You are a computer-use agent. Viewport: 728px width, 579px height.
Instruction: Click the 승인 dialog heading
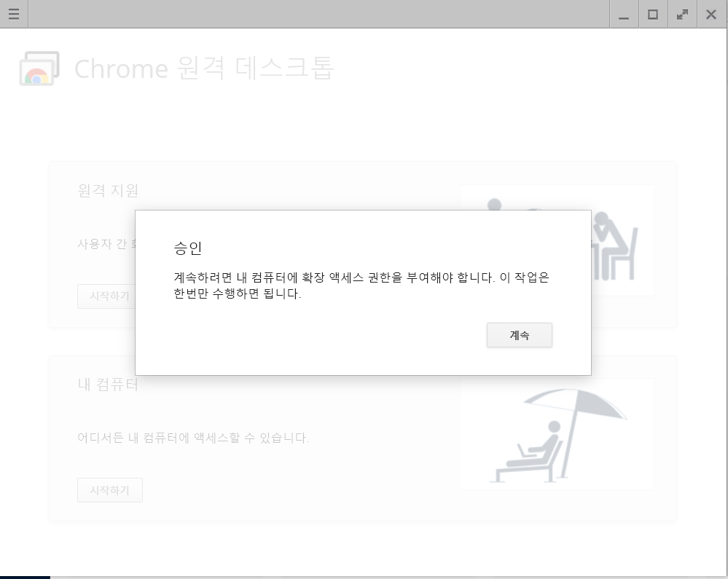coord(187,248)
